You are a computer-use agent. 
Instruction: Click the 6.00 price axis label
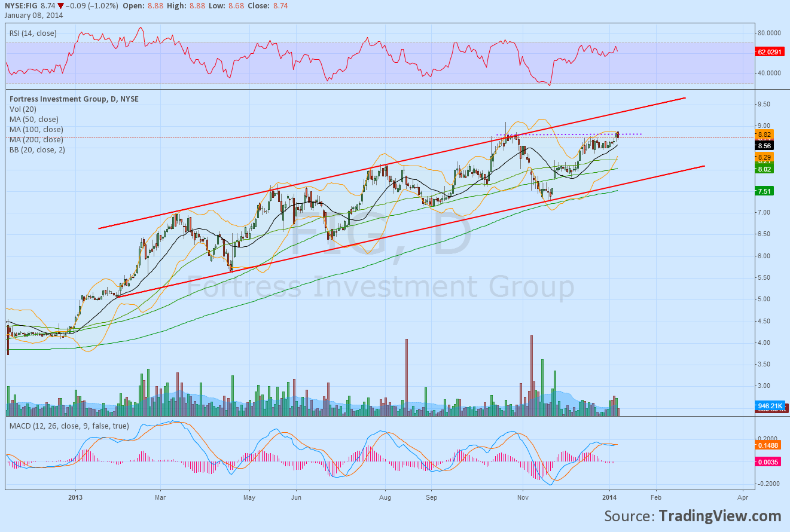point(764,256)
